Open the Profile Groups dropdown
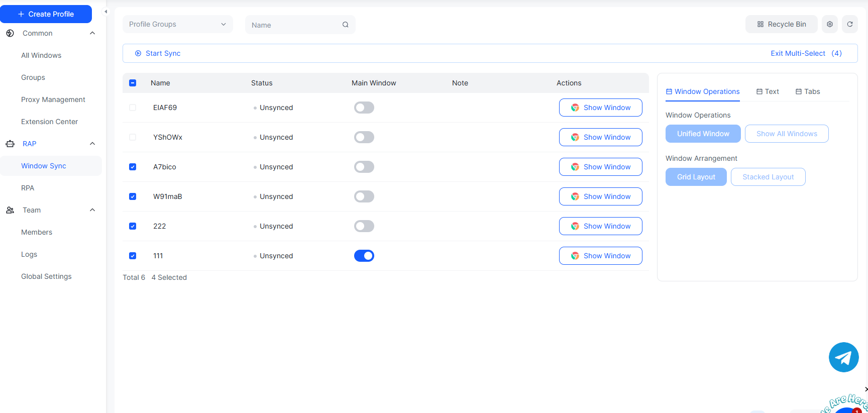 [177, 24]
